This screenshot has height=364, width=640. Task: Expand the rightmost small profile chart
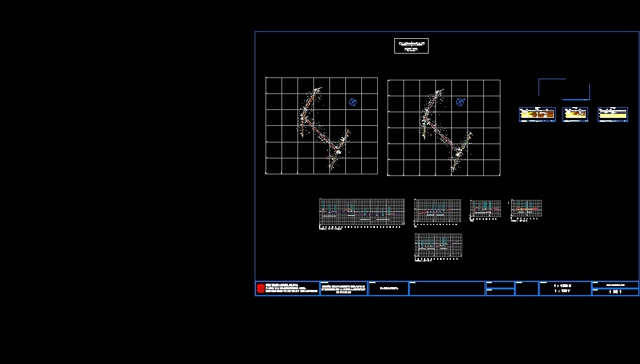[x=526, y=208]
